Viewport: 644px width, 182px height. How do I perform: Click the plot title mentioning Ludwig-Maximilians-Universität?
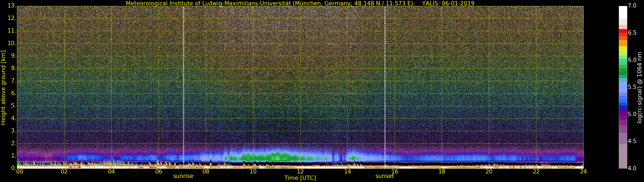pyautogui.click(x=300, y=3)
